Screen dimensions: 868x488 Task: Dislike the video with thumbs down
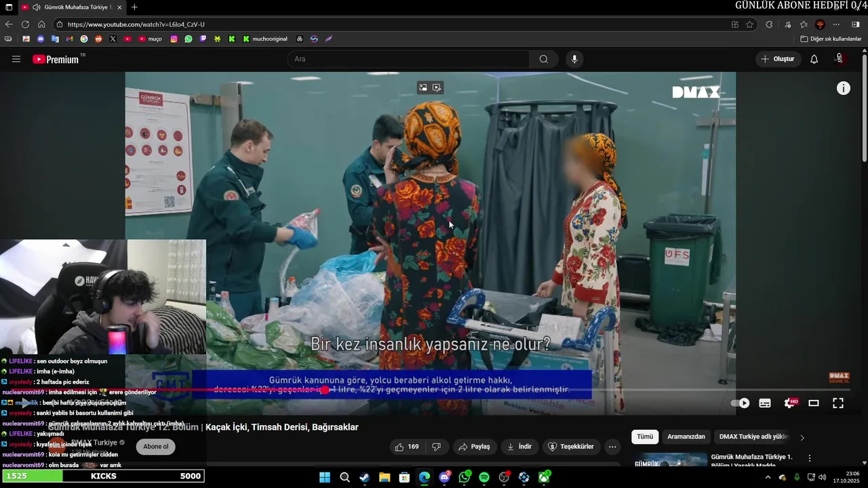(x=436, y=447)
